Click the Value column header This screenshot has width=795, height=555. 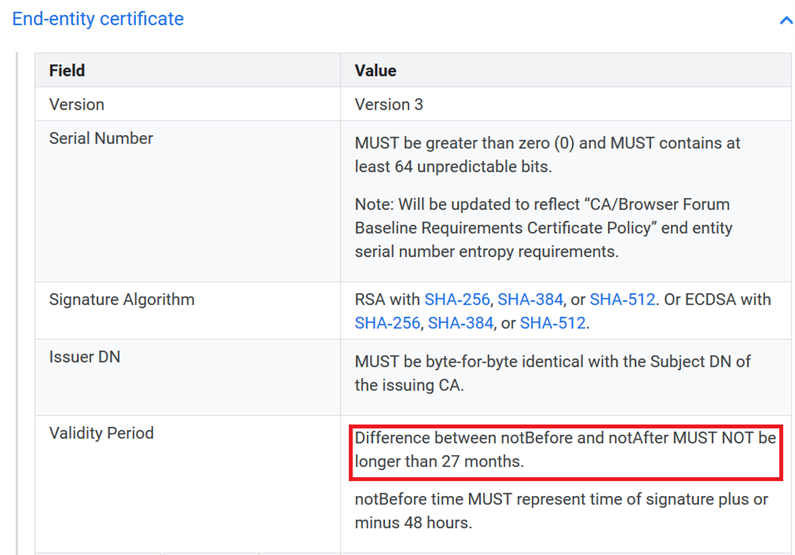[x=375, y=71]
